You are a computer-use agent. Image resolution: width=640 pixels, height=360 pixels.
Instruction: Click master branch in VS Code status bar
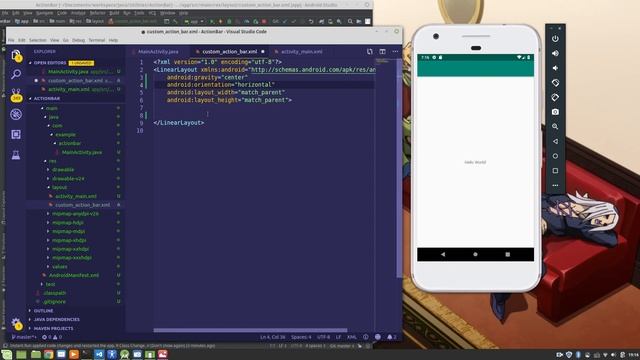pyautogui.click(x=24, y=337)
